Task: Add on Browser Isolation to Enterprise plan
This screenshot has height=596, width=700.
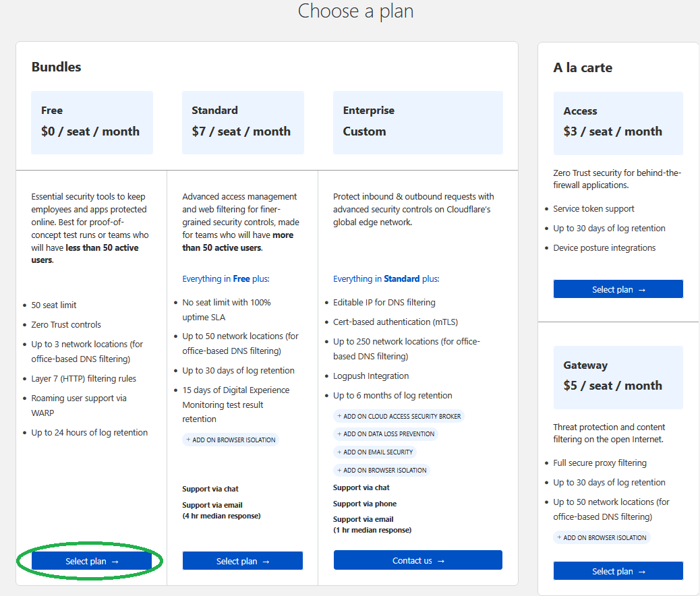Action: pyautogui.click(x=381, y=470)
